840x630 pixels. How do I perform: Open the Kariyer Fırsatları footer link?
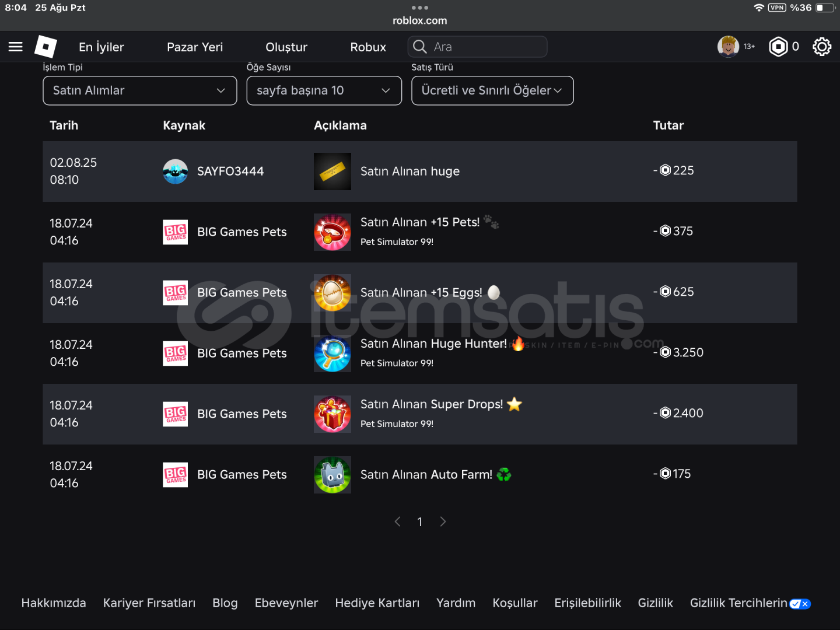[149, 603]
